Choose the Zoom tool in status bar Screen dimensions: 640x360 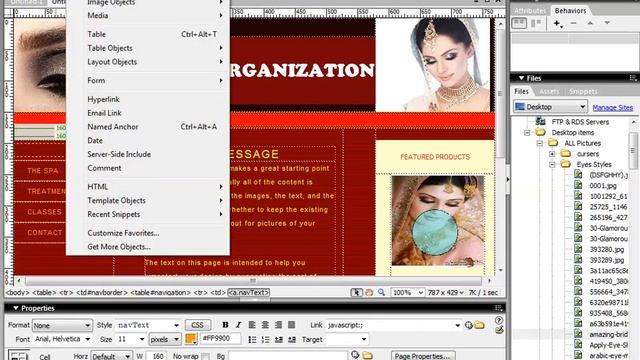pos(381,293)
